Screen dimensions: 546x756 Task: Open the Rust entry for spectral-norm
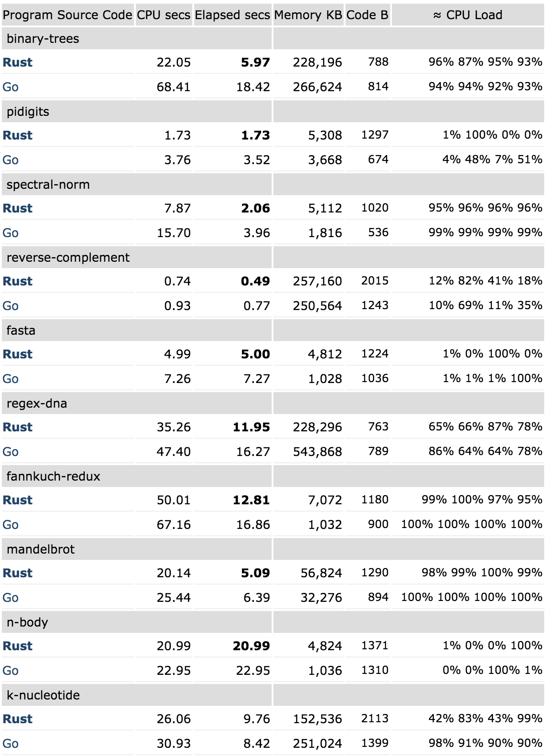click(17, 208)
